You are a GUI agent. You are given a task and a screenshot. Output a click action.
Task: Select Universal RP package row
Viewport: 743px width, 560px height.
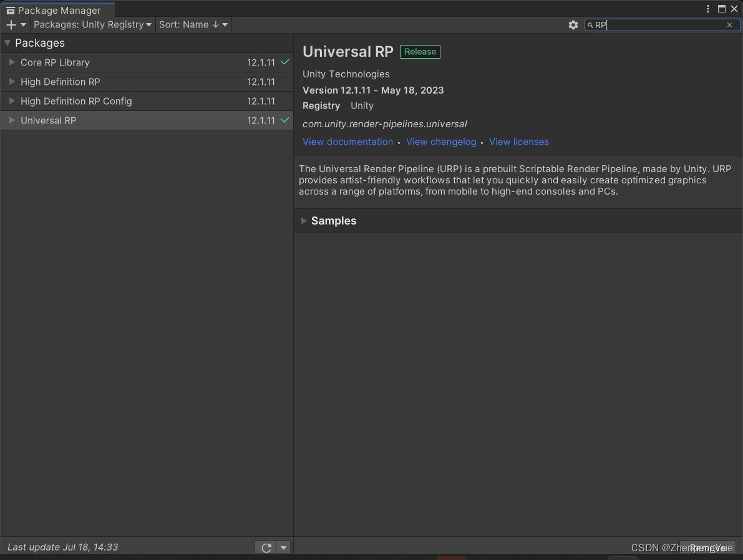147,121
